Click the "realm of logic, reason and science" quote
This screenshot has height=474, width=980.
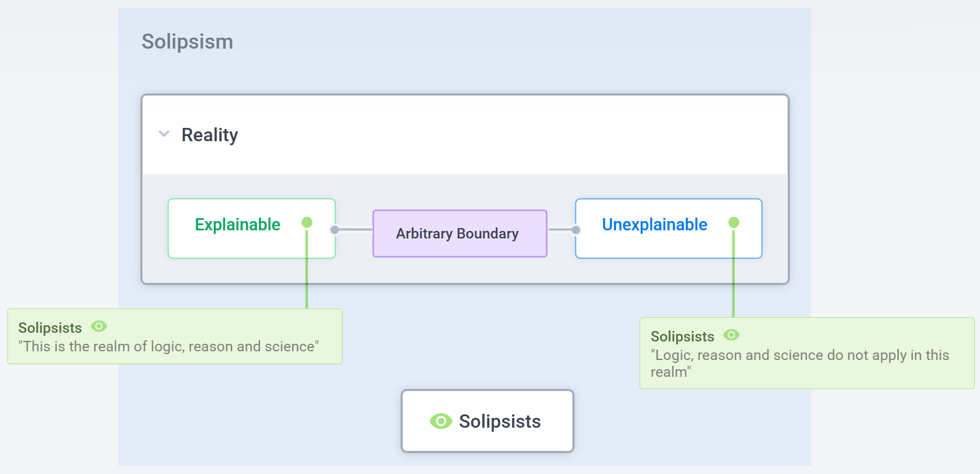point(168,346)
